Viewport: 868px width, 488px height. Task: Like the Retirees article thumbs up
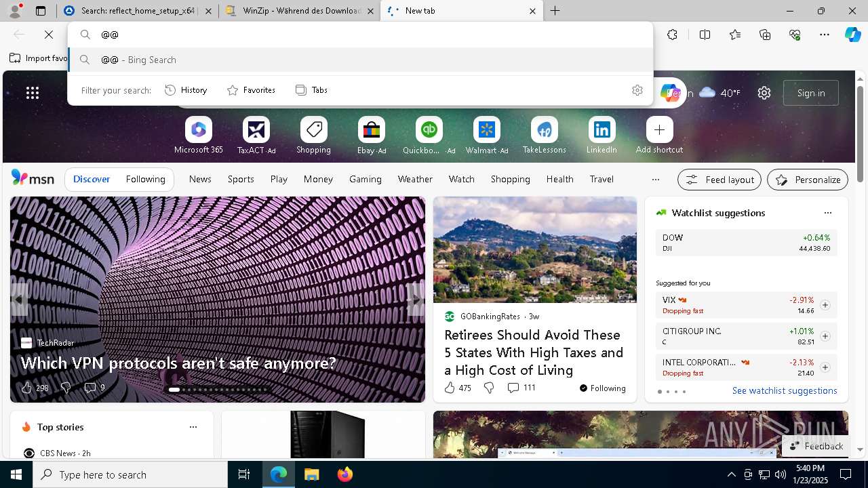click(x=457, y=388)
